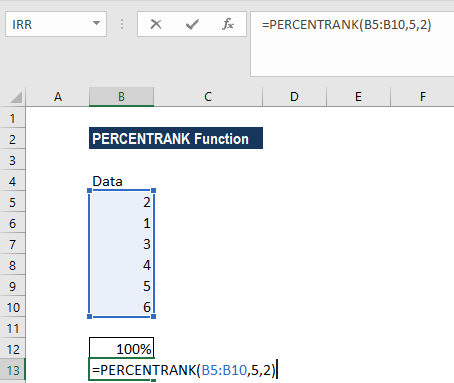This screenshot has width=454, height=383.
Task: Select column E header
Action: 358,97
